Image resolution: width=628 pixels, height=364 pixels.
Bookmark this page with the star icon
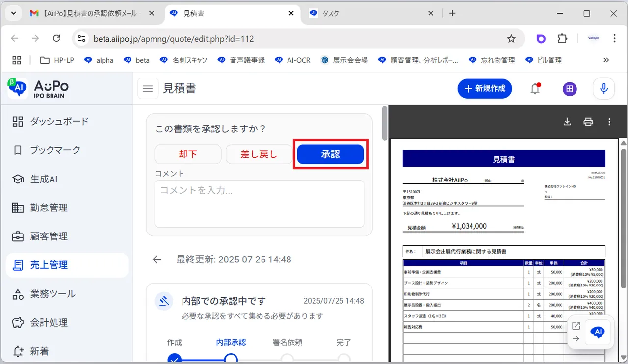[511, 38]
